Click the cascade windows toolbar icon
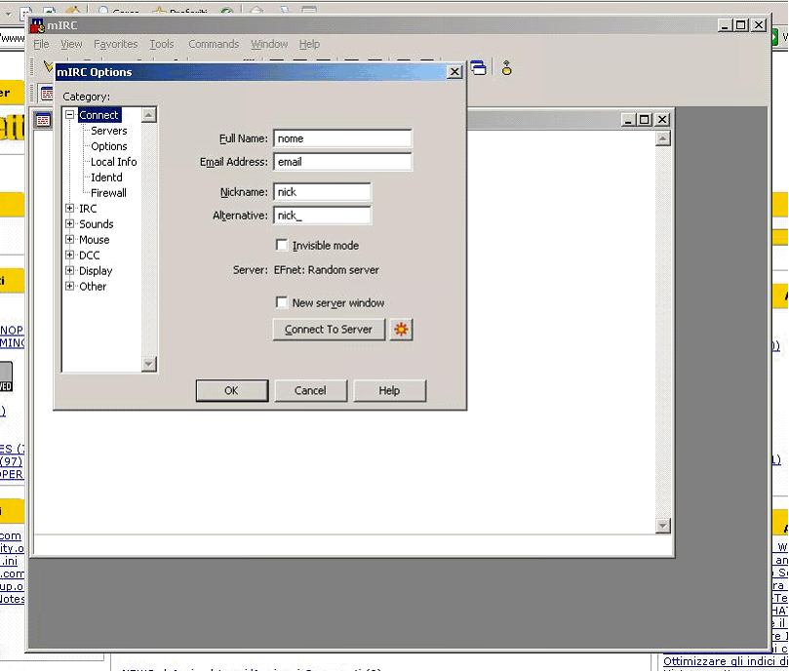Screen dimensions: 789x672 point(479,67)
